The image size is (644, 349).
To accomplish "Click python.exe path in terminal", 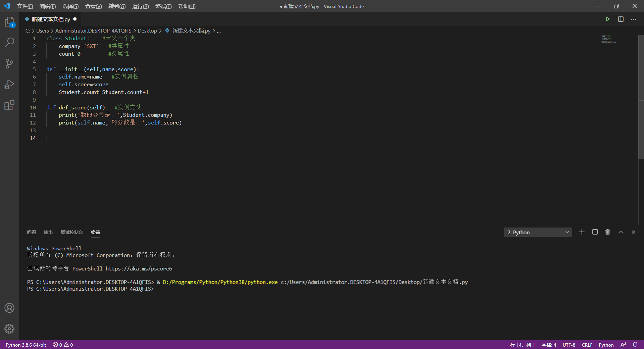I will [220, 282].
